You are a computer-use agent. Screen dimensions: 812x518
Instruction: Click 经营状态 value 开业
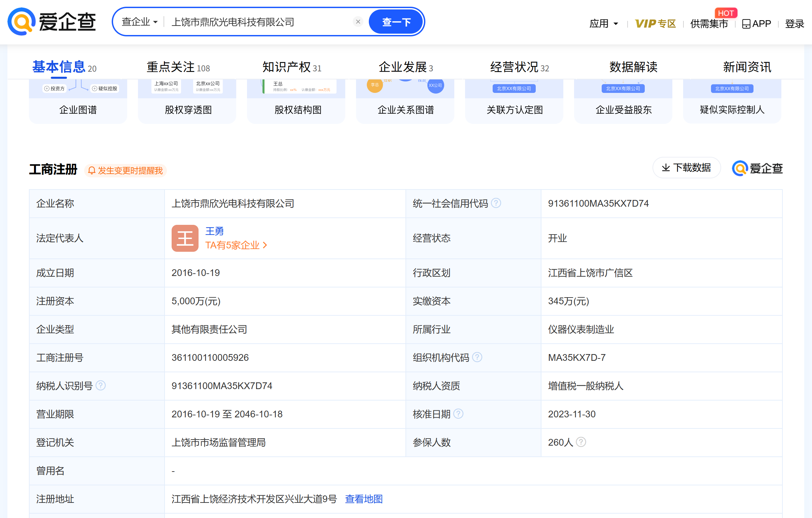(x=557, y=238)
